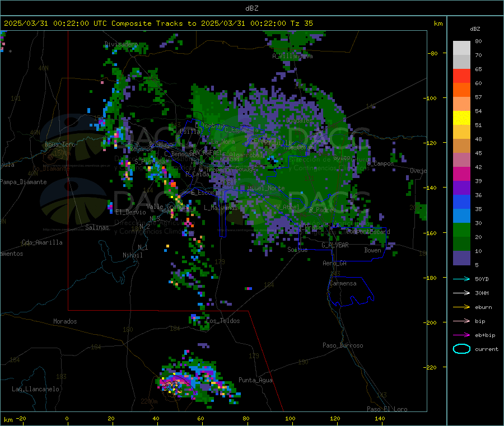504x426 pixels.
Task: Click the eb+bip magenta arrow legend icon
Action: pyautogui.click(x=461, y=335)
